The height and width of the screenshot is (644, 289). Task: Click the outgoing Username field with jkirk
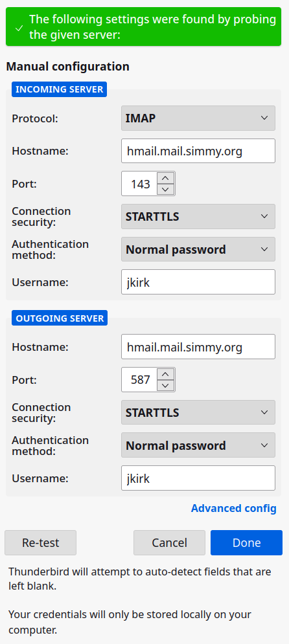(x=198, y=478)
